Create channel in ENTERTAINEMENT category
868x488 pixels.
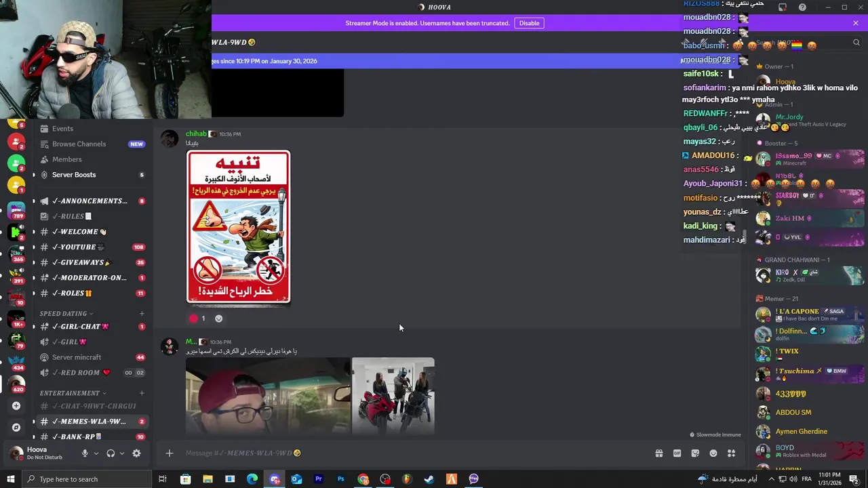pos(142,393)
